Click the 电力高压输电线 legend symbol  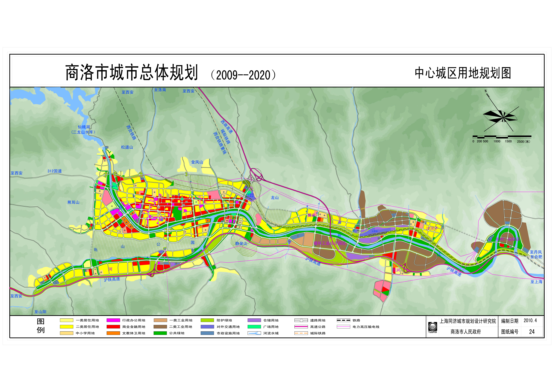click(x=343, y=327)
